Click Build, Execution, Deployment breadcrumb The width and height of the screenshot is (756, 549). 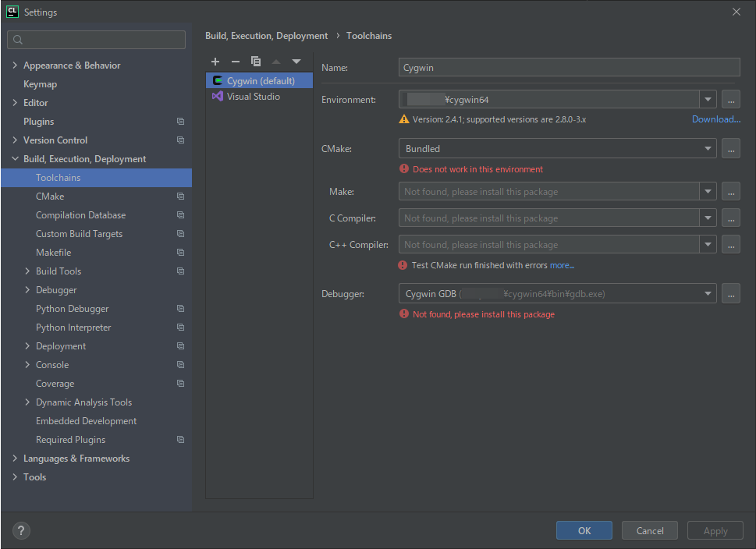click(x=266, y=36)
